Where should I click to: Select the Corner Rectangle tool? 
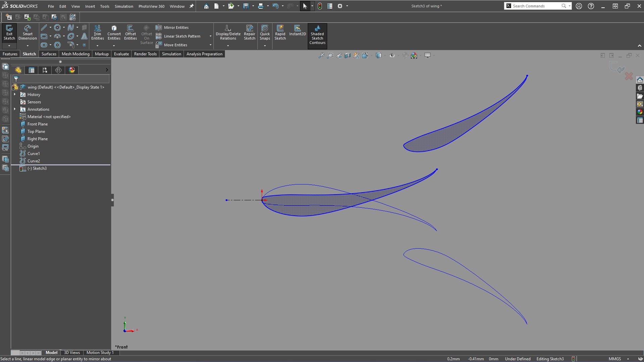(x=44, y=36)
